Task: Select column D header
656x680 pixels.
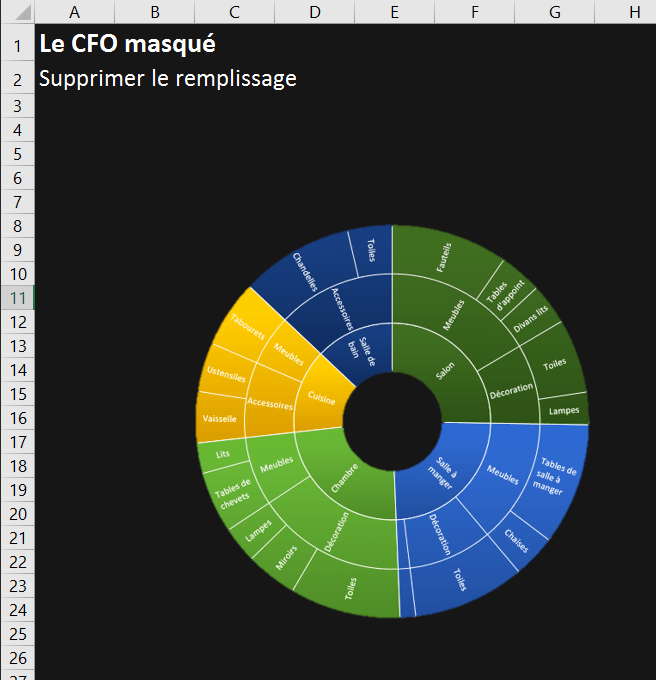Action: 315,12
